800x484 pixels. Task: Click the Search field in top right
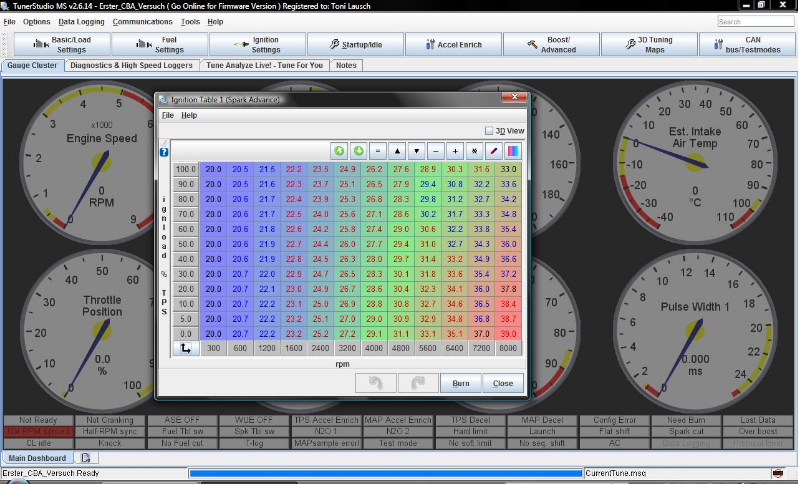coord(756,21)
